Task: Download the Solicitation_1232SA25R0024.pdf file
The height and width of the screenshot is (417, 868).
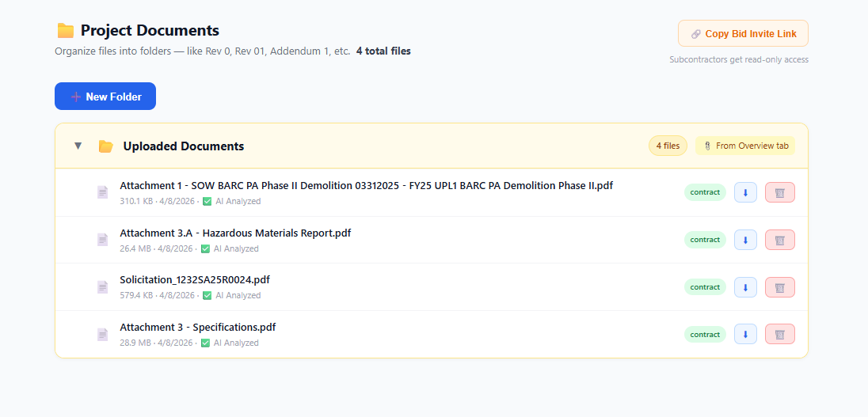Action: point(745,287)
